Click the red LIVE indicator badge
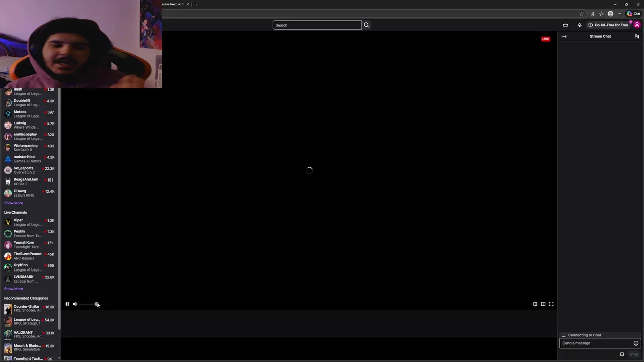Screen dimensions: 644x362 point(546,39)
